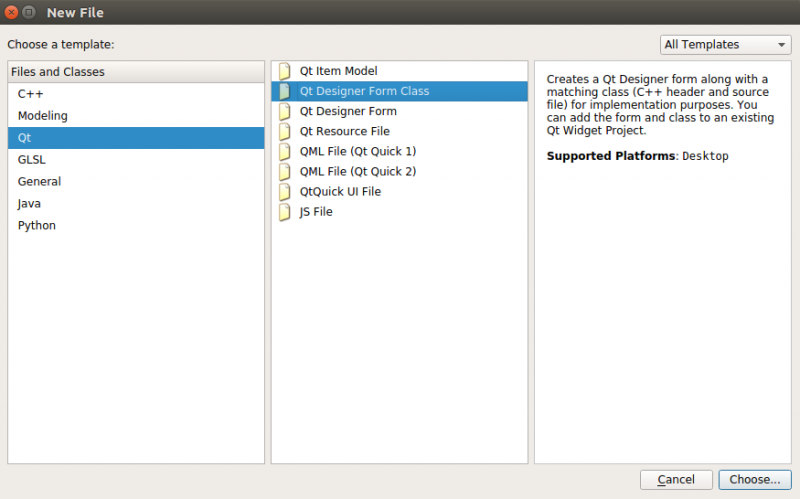
Task: Close the New File dialog
Action: [11, 12]
